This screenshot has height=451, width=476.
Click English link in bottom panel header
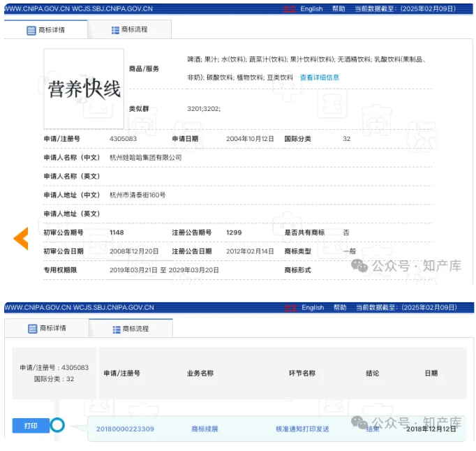tap(313, 307)
